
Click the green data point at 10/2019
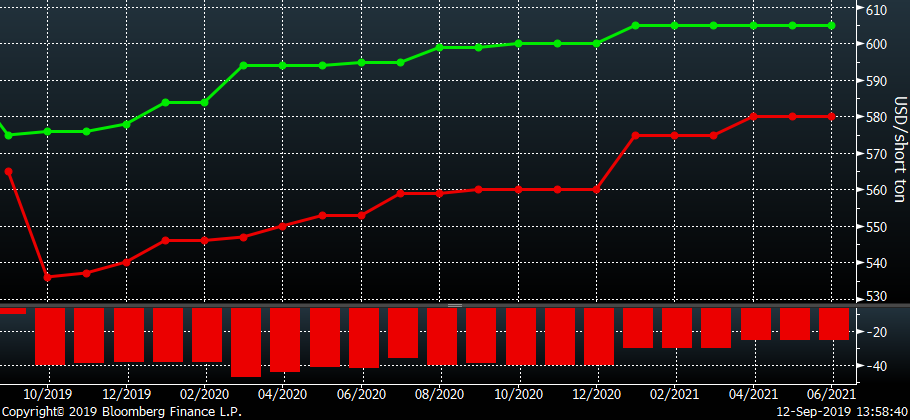(48, 131)
